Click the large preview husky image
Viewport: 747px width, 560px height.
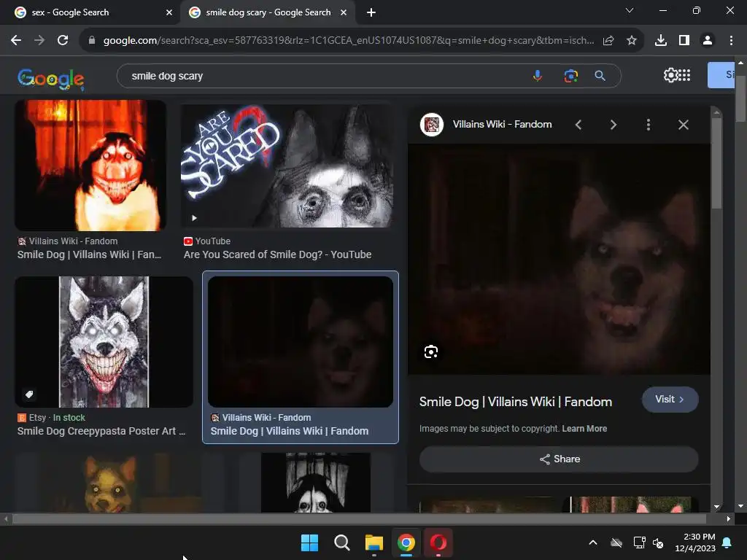(x=559, y=259)
